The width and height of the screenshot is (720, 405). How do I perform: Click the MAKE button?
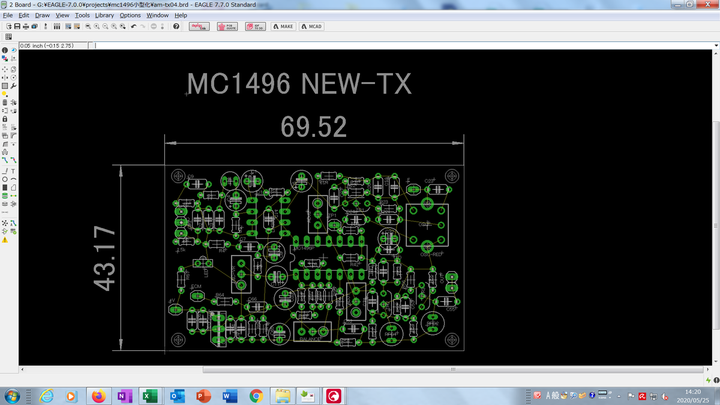point(284,26)
